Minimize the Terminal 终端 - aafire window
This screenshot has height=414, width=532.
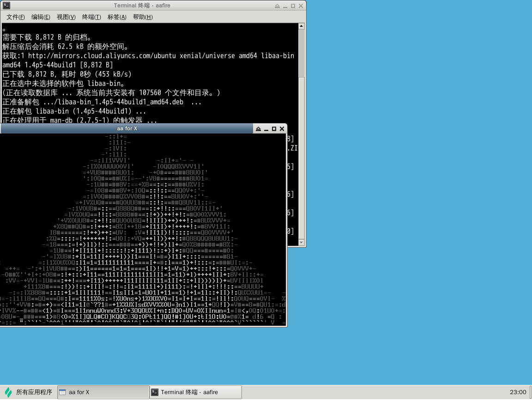coord(285,6)
